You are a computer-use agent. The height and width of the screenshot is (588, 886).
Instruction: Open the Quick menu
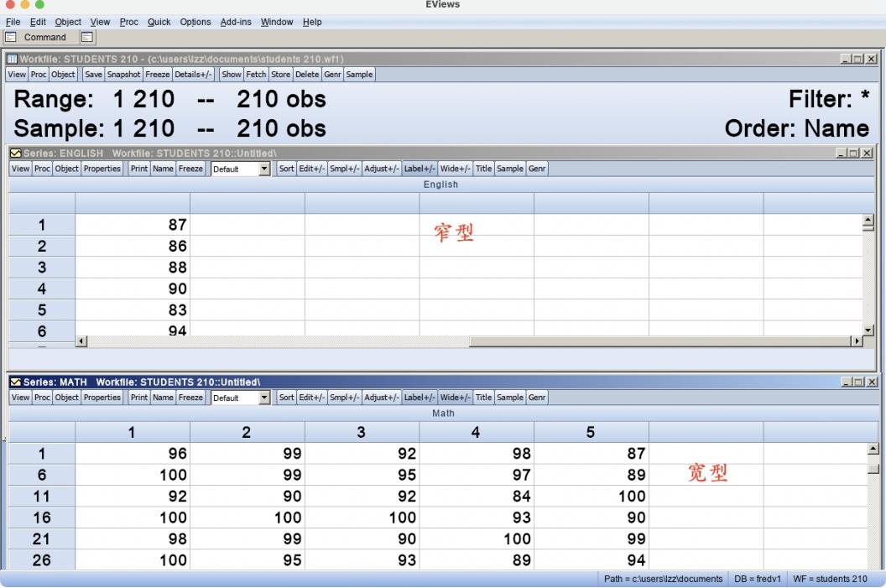(x=159, y=22)
